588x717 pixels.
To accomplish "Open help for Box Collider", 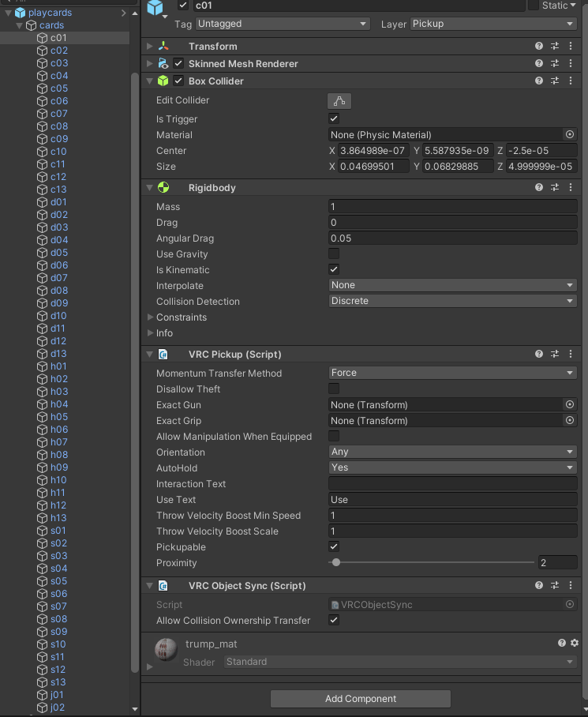I will click(539, 81).
